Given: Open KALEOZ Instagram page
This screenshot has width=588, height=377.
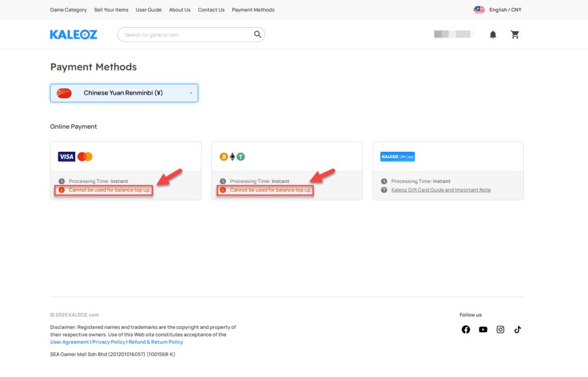Looking at the screenshot, I should (x=500, y=329).
